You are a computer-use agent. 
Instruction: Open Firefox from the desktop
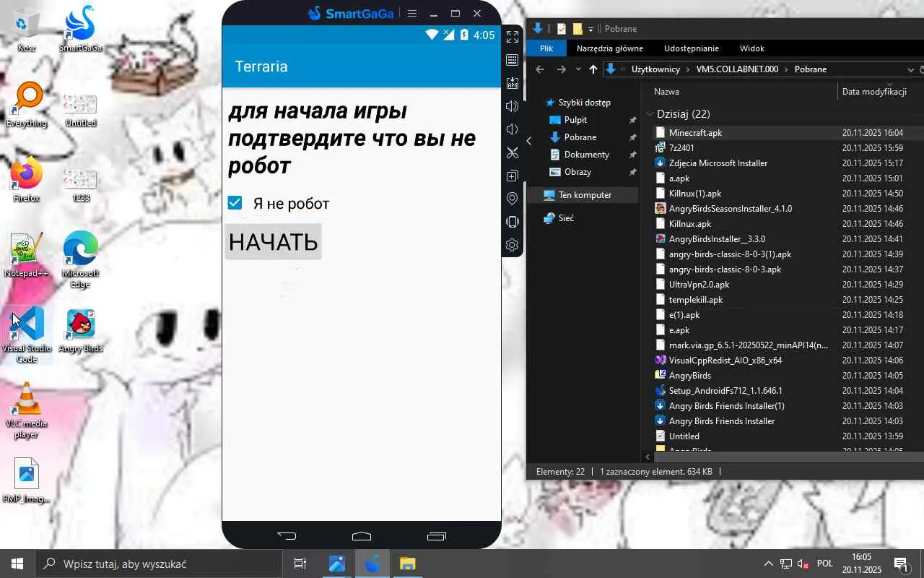27,180
